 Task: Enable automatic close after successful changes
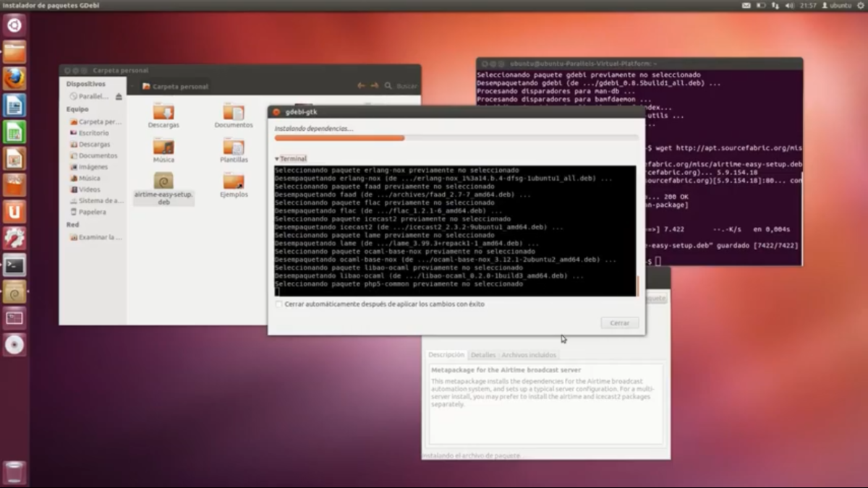point(279,304)
